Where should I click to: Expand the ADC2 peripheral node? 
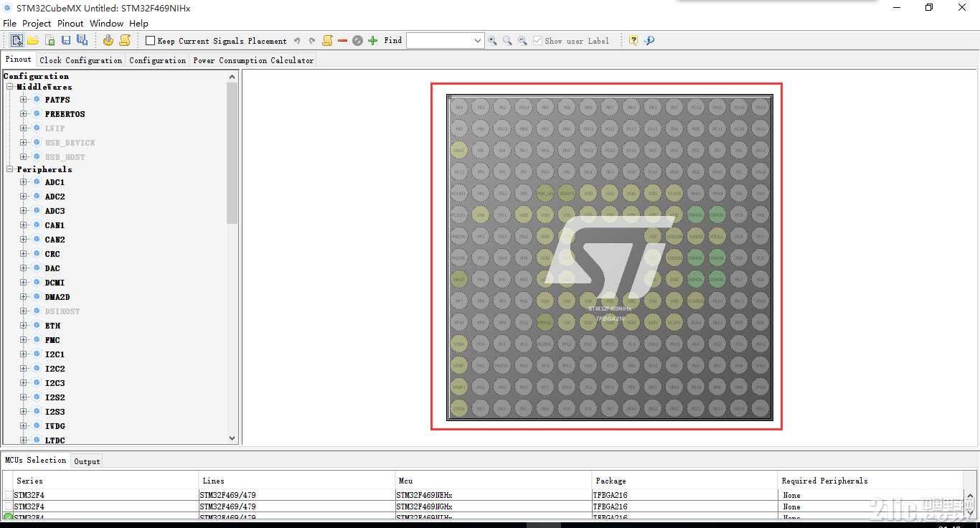pos(24,197)
